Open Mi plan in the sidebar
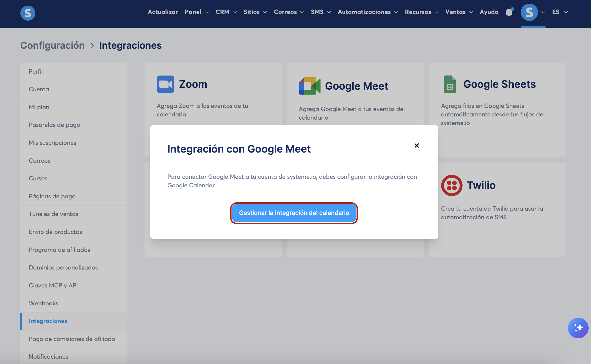 [x=74, y=107]
